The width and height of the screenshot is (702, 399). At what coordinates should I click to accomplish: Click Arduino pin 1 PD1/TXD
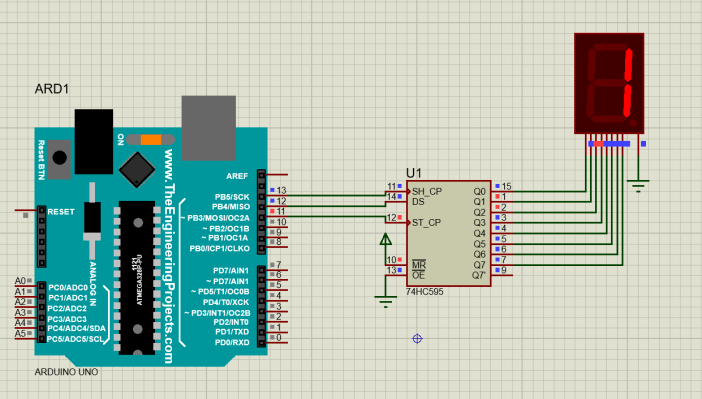pyautogui.click(x=277, y=332)
